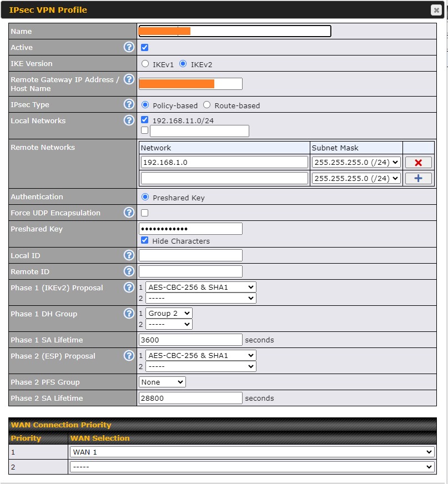Viewport: 448px width, 484px height.
Task: Click the Remote ID input field
Action: tap(190, 271)
